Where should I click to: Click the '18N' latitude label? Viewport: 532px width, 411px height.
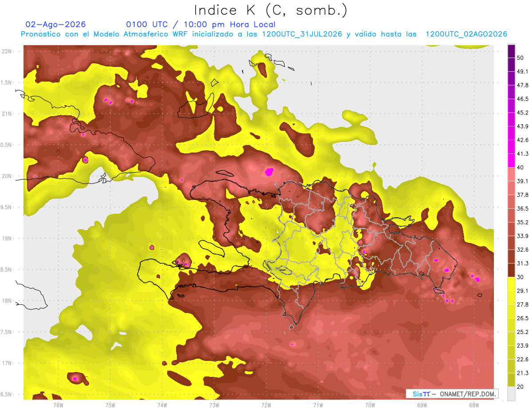point(7,301)
